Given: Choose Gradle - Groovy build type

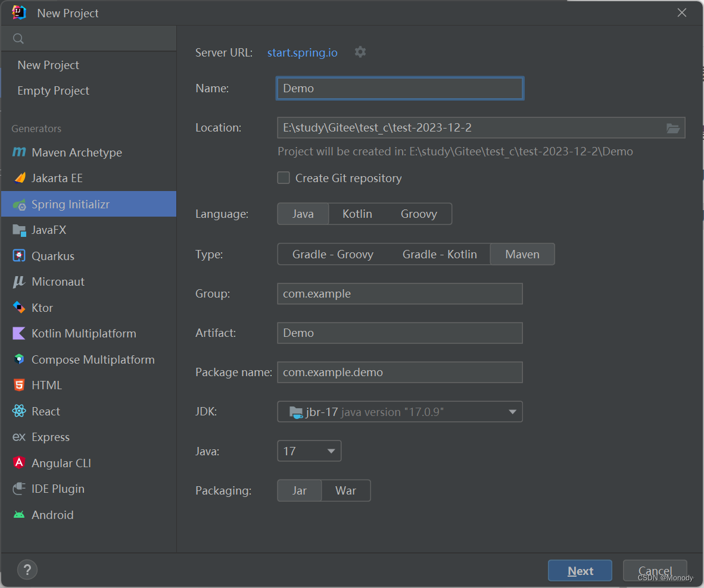Looking at the screenshot, I should click(333, 254).
